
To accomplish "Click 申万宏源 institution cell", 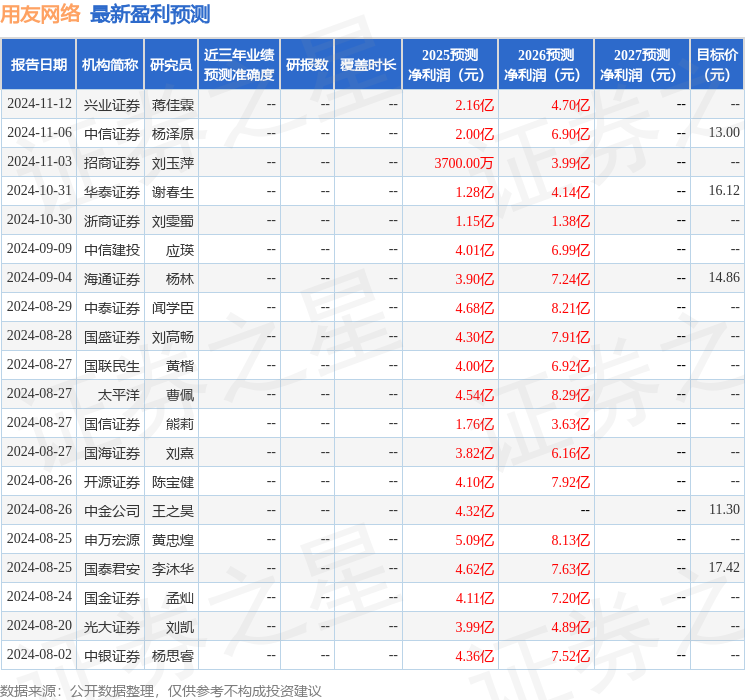I will point(112,540).
